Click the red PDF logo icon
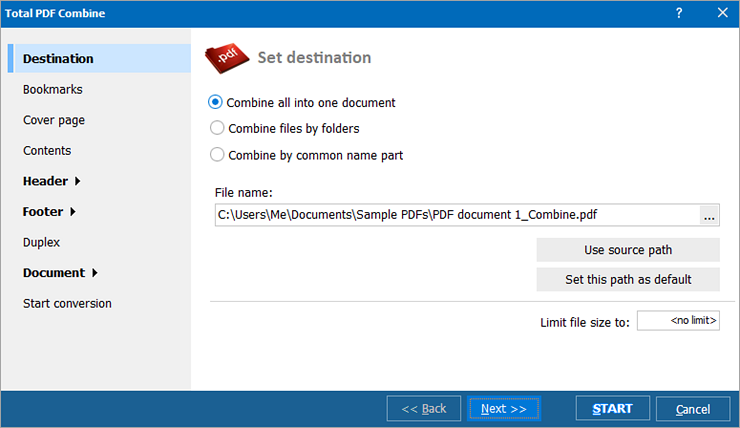Viewport: 740px width, 428px height. pyautogui.click(x=226, y=59)
